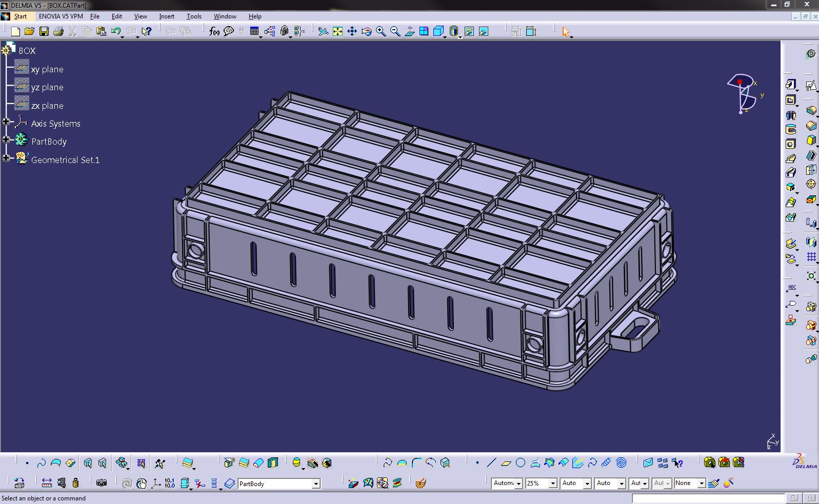Open the Sketcher icon on right toolbar

click(811, 85)
